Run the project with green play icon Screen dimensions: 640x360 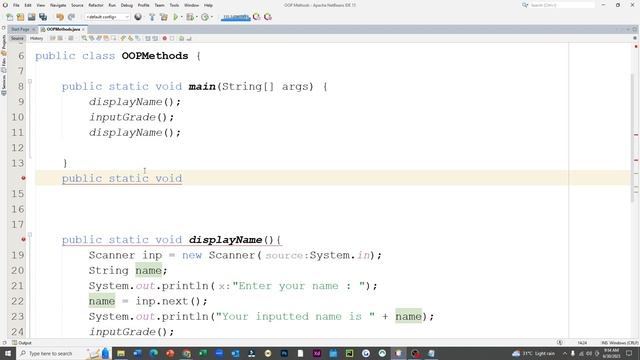click(176, 17)
